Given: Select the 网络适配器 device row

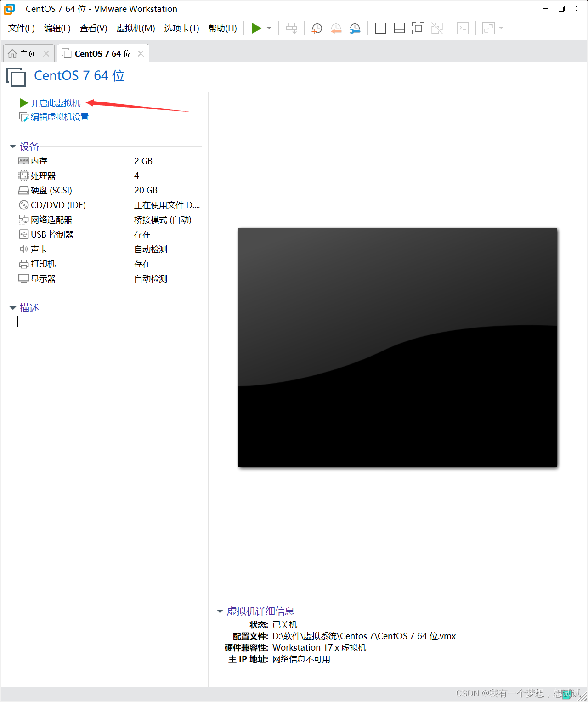Looking at the screenshot, I should pos(109,220).
